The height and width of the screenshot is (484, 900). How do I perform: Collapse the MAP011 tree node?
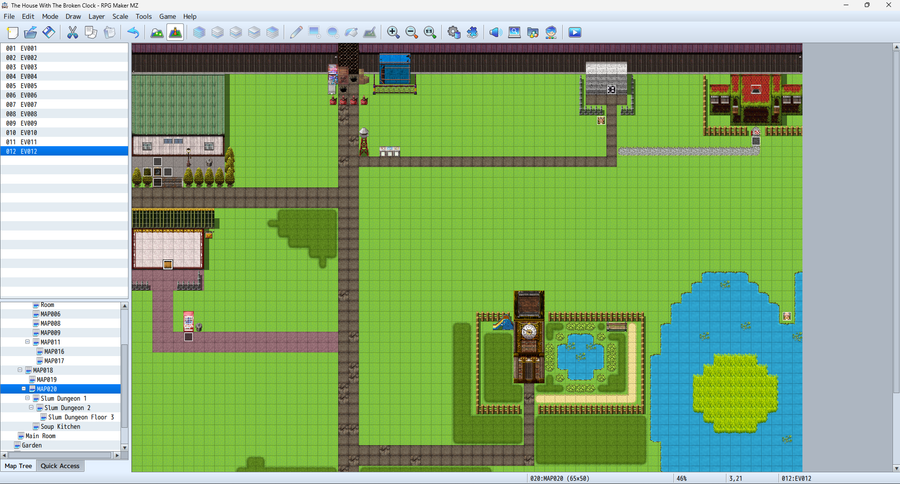coord(28,342)
